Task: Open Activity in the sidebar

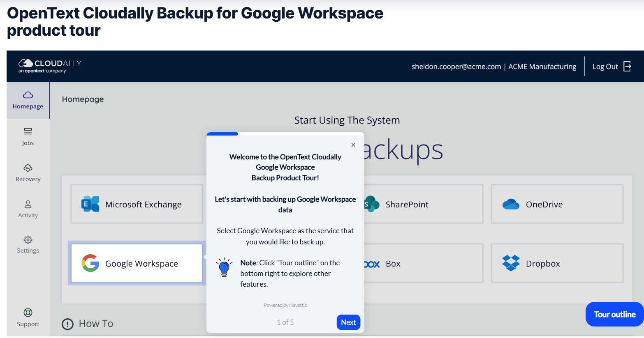Action: point(28,209)
